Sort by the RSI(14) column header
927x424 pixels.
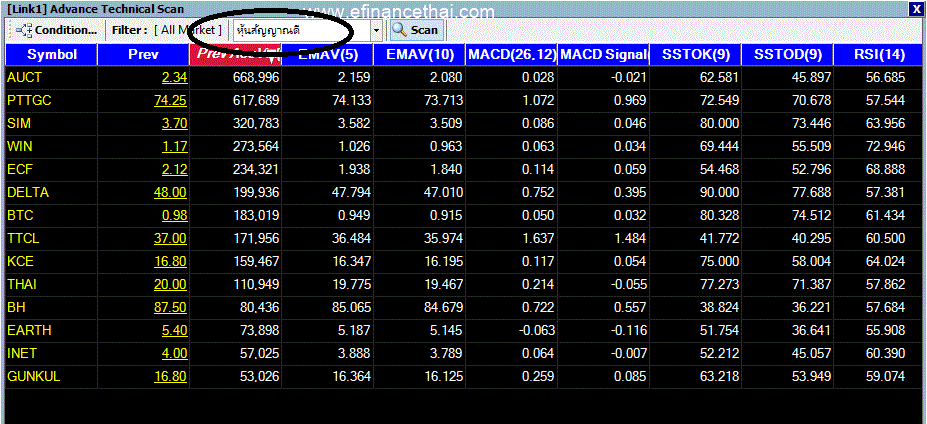tap(879, 55)
